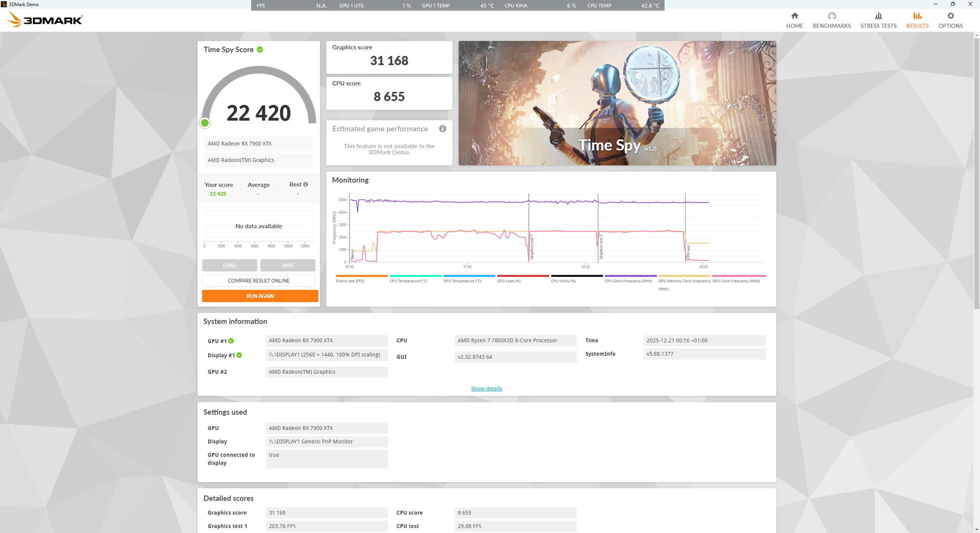
Task: Toggle the GPU Clock Frequency legend swatch
Action: click(x=739, y=275)
